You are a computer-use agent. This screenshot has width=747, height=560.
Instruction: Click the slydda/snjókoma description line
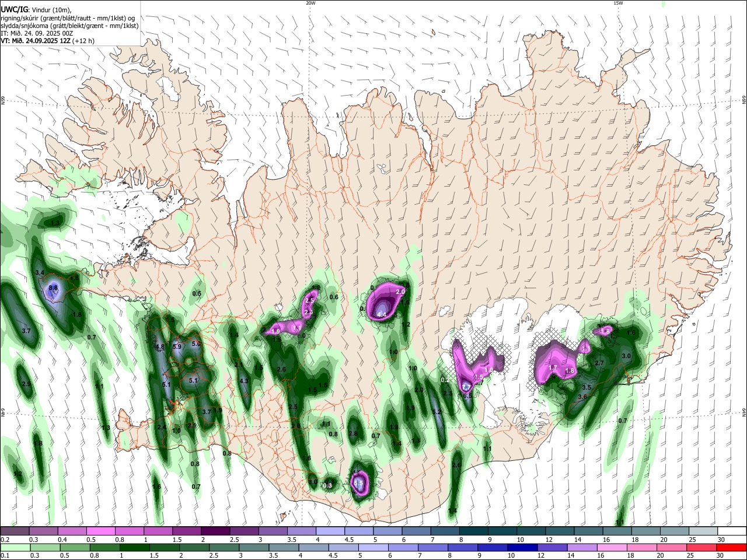[69, 26]
